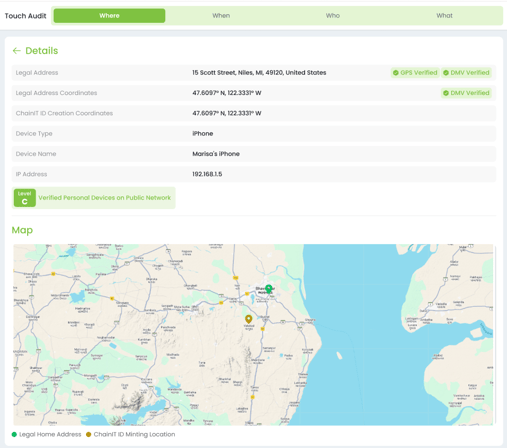The image size is (507, 448).
Task: Click the back arrow beside Details
Action: click(x=16, y=51)
